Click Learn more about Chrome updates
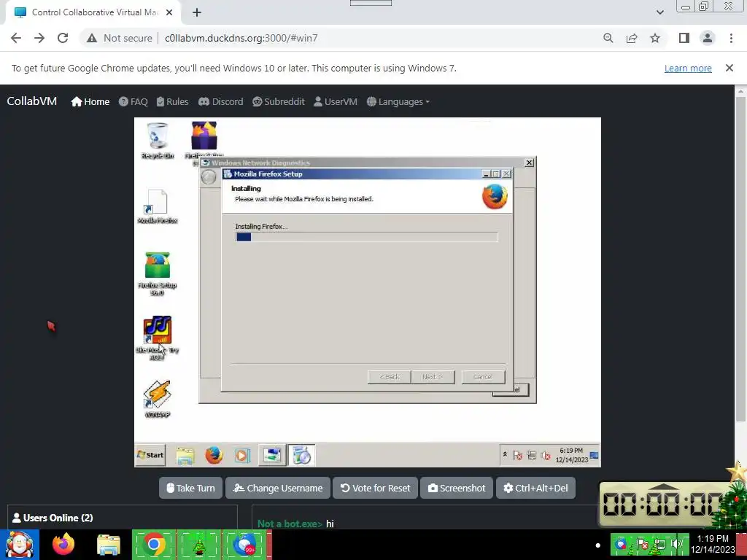Image resolution: width=747 pixels, height=560 pixels. click(x=688, y=68)
